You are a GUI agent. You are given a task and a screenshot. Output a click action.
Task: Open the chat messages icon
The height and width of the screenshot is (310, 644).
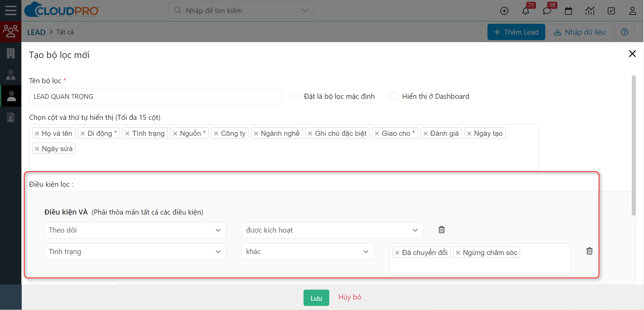click(547, 11)
